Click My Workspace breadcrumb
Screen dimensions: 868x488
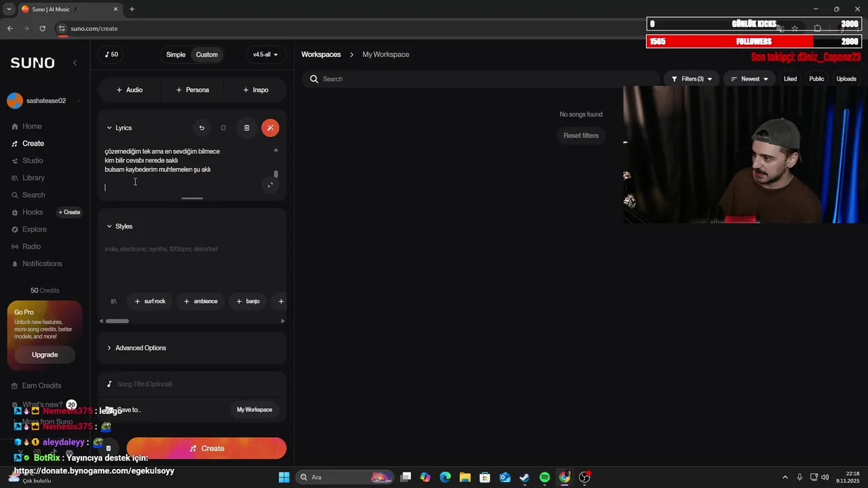385,54
